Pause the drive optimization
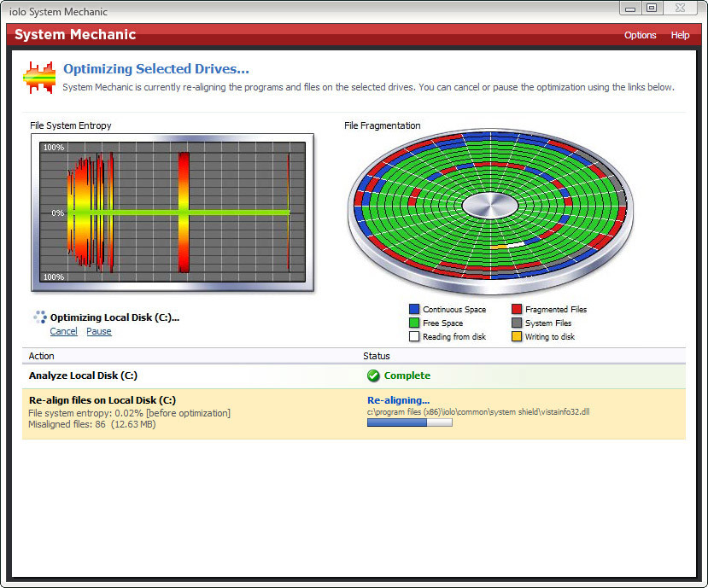 (99, 331)
